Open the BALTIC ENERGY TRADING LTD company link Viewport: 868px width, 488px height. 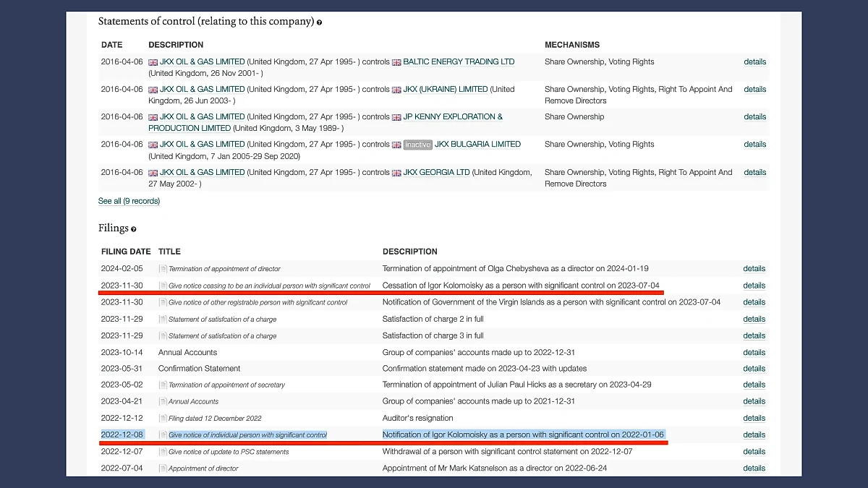click(x=459, y=62)
